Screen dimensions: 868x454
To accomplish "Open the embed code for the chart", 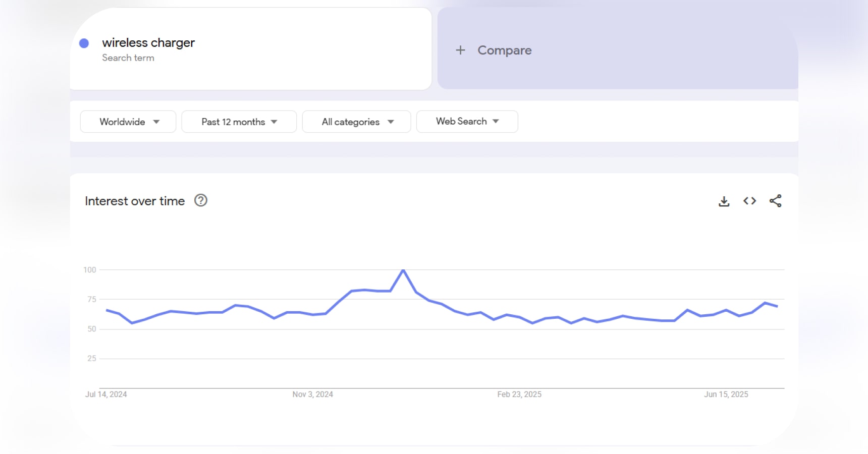I will click(749, 201).
